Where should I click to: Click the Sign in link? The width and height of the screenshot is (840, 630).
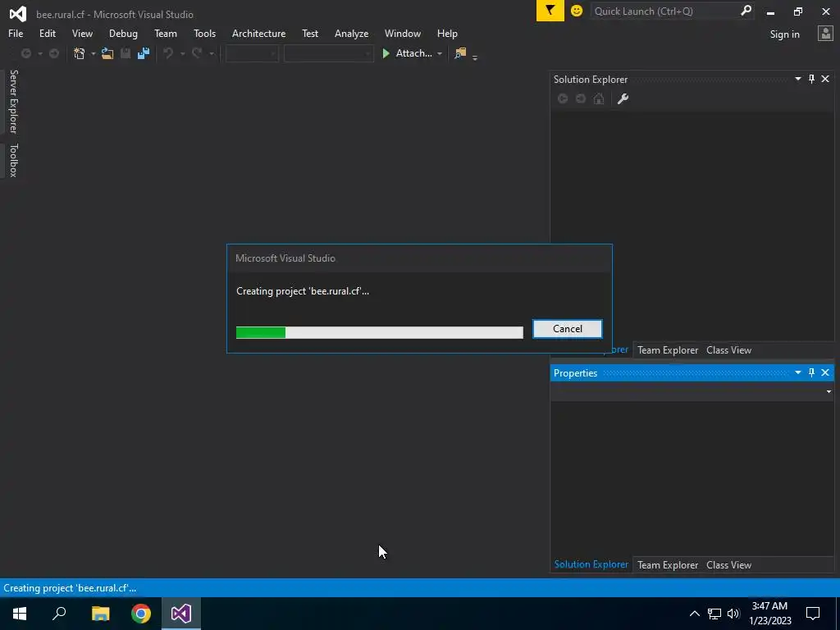click(x=784, y=34)
